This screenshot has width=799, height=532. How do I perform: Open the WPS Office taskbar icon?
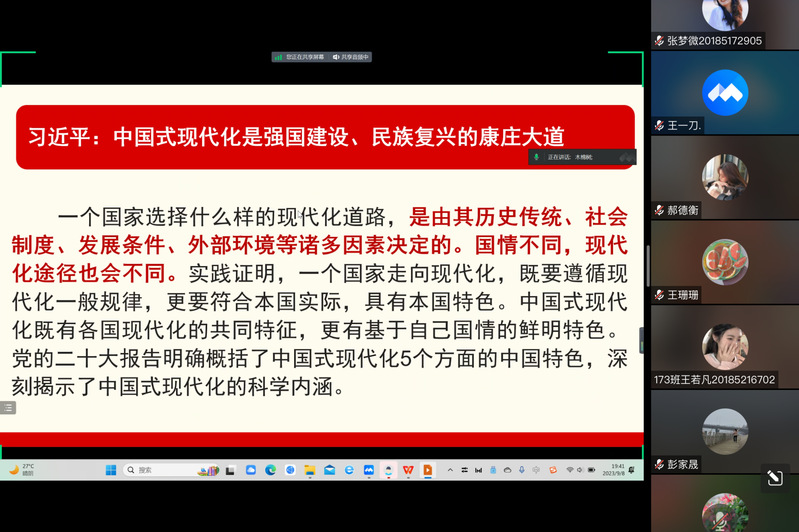407,470
